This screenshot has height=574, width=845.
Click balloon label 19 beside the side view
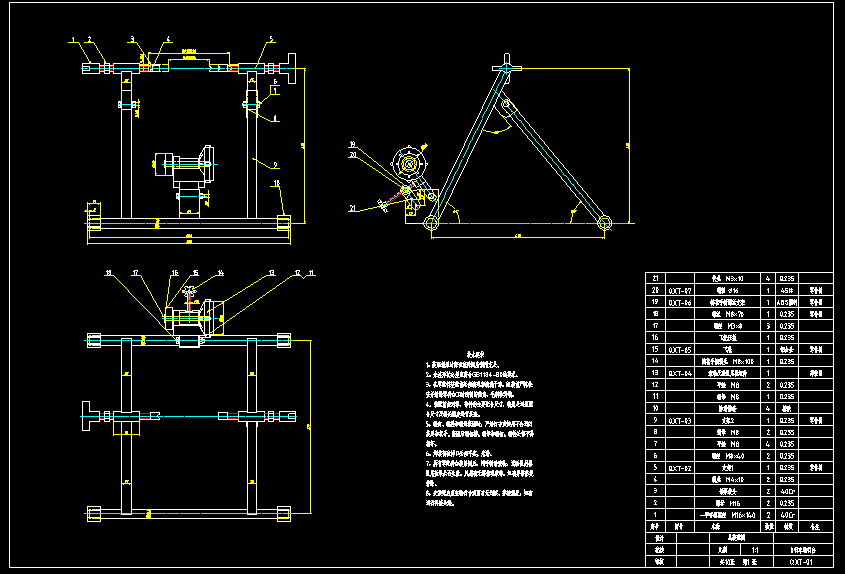pos(352,144)
